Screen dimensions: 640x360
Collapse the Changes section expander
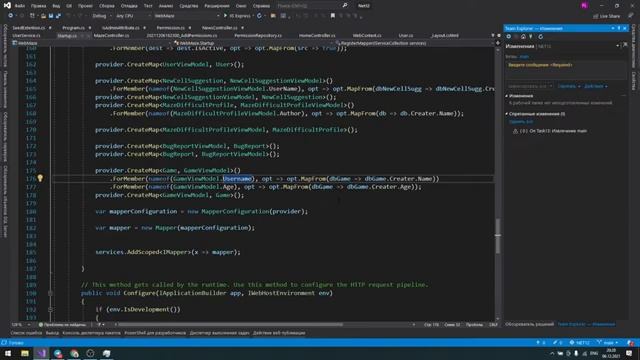507,96
